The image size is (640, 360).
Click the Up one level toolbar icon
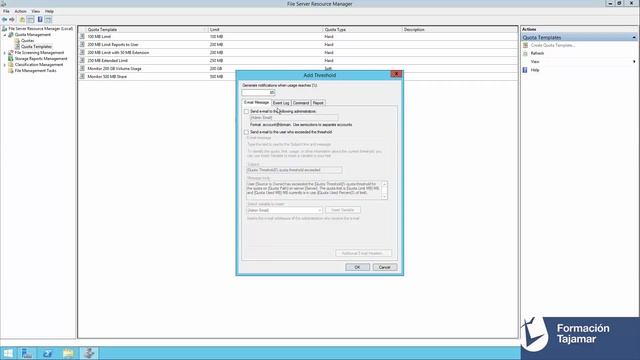[22, 20]
